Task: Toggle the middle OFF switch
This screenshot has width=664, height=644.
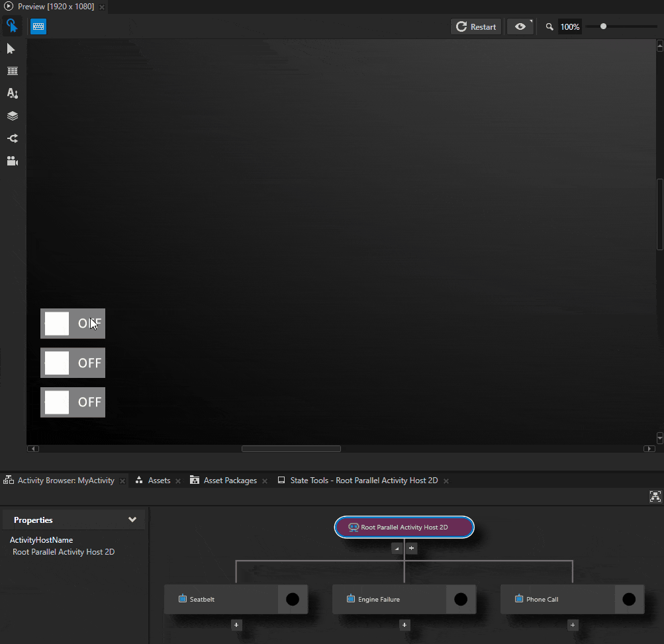Action: pyautogui.click(x=72, y=363)
